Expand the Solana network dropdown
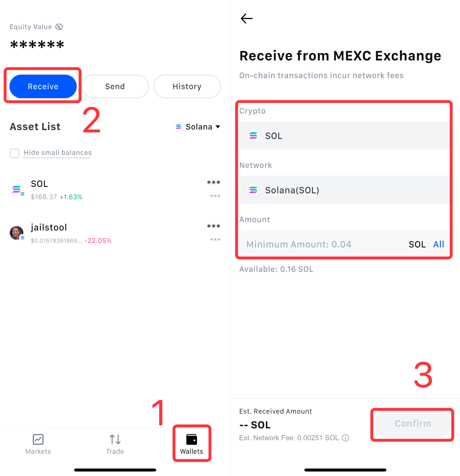This screenshot has width=460, height=476. pos(197,127)
